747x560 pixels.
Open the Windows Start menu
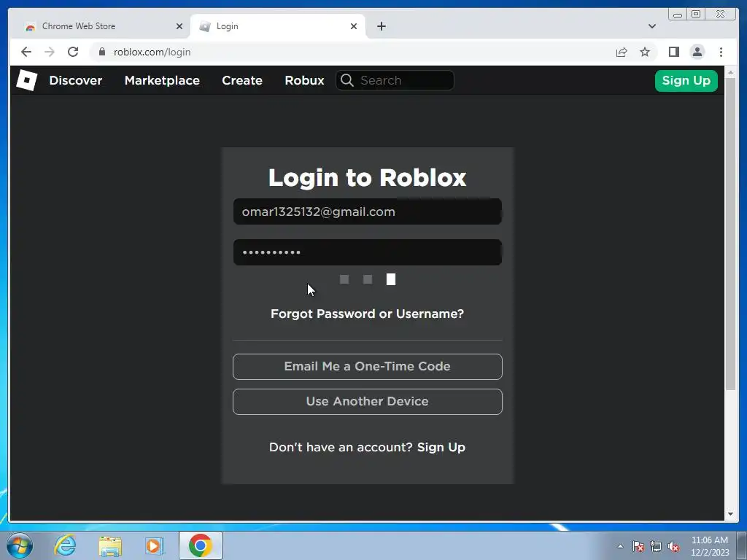[x=20, y=545]
